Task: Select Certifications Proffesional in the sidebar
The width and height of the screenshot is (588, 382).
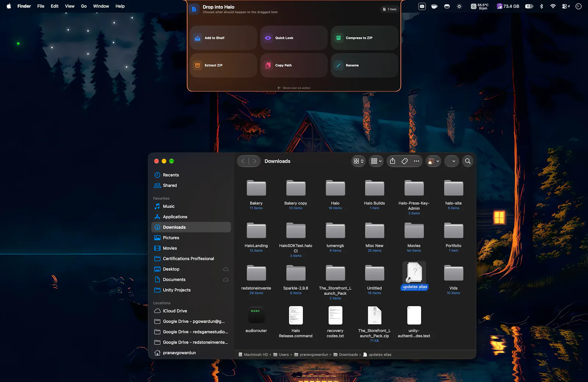Action: coord(191,259)
